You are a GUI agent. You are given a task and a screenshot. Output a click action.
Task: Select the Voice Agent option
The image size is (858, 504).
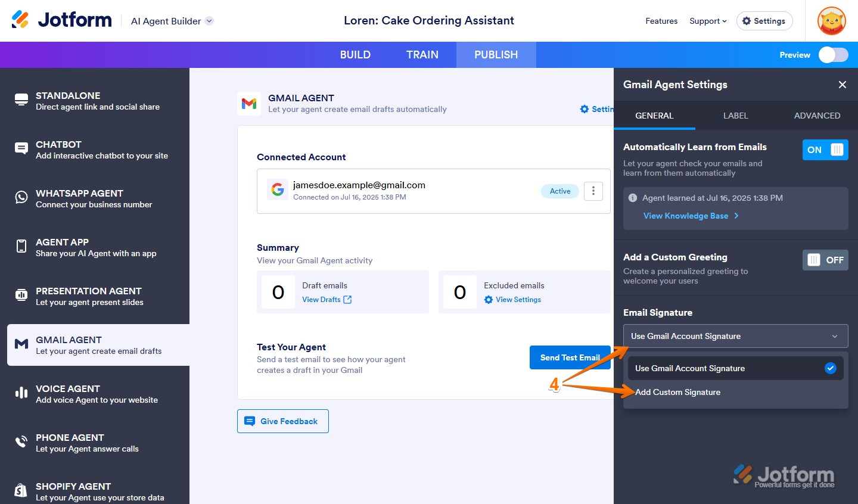click(95, 394)
